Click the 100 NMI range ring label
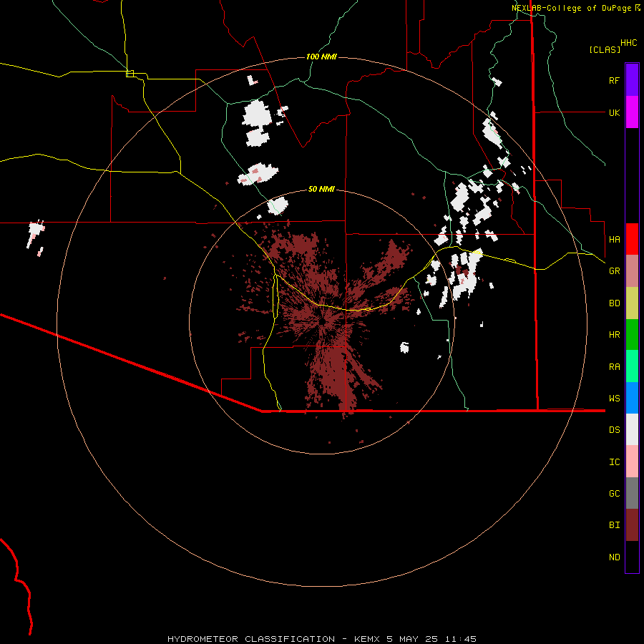 point(321,57)
